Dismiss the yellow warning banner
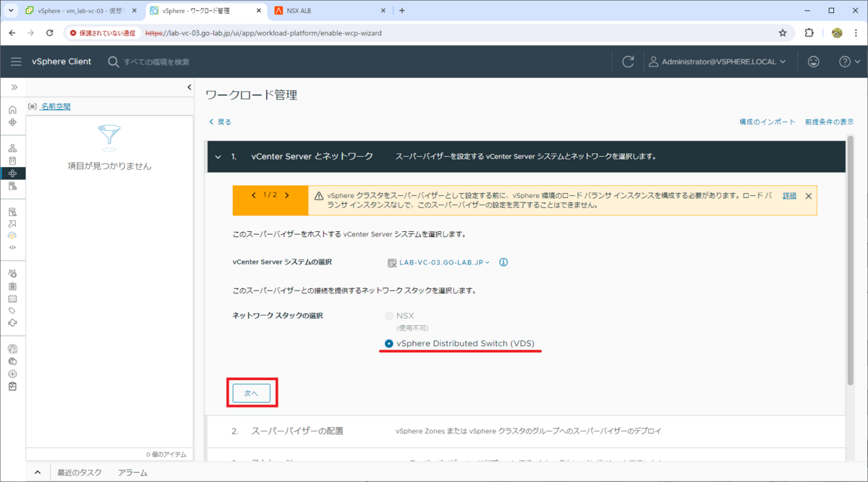The height and width of the screenshot is (482, 868). click(x=808, y=196)
